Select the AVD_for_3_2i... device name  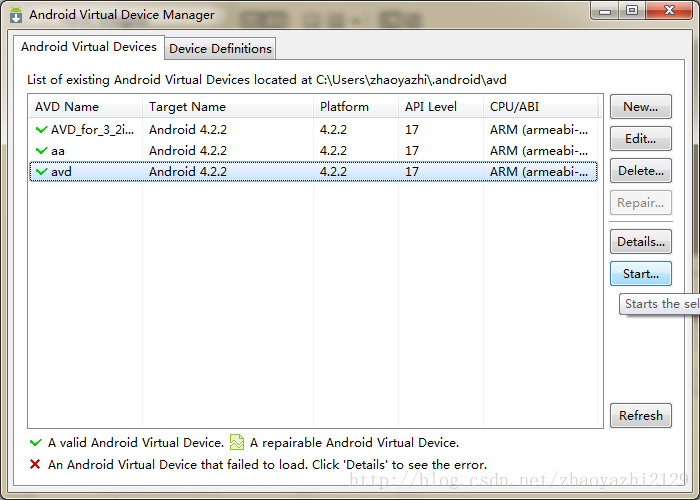[x=92, y=129]
